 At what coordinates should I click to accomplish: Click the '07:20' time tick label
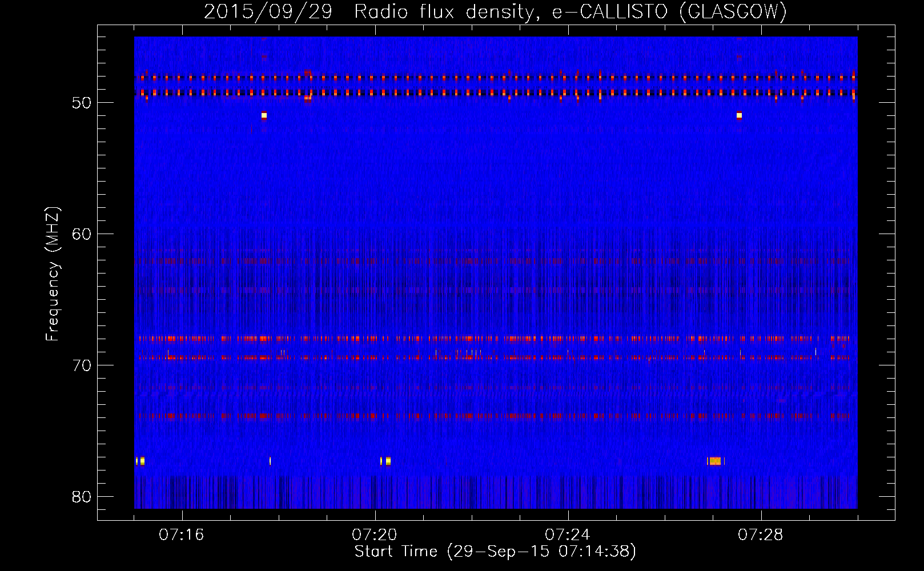[x=375, y=535]
